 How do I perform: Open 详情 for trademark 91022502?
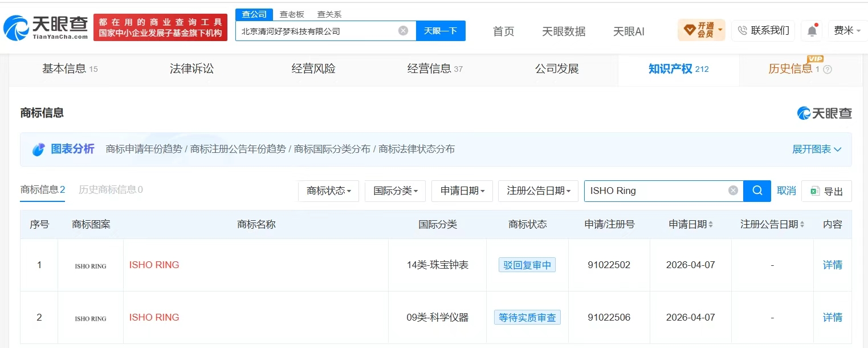833,265
